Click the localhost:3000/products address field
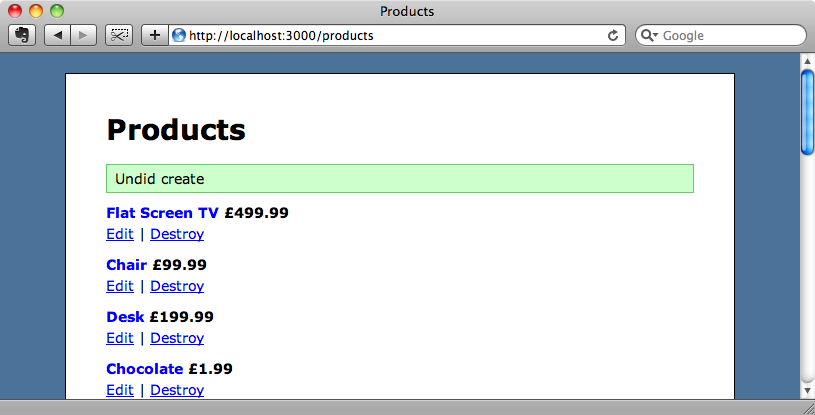 (x=396, y=35)
